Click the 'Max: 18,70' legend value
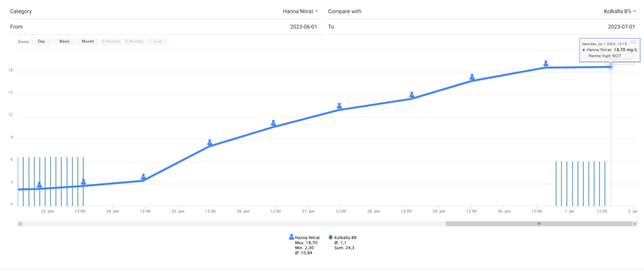 (306, 243)
